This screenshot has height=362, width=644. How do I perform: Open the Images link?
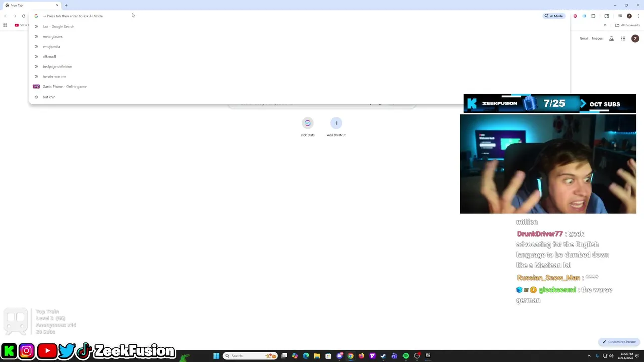click(x=597, y=38)
